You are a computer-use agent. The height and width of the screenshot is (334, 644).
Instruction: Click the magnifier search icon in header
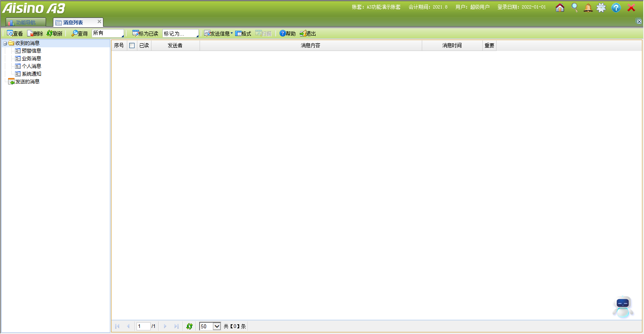click(574, 8)
